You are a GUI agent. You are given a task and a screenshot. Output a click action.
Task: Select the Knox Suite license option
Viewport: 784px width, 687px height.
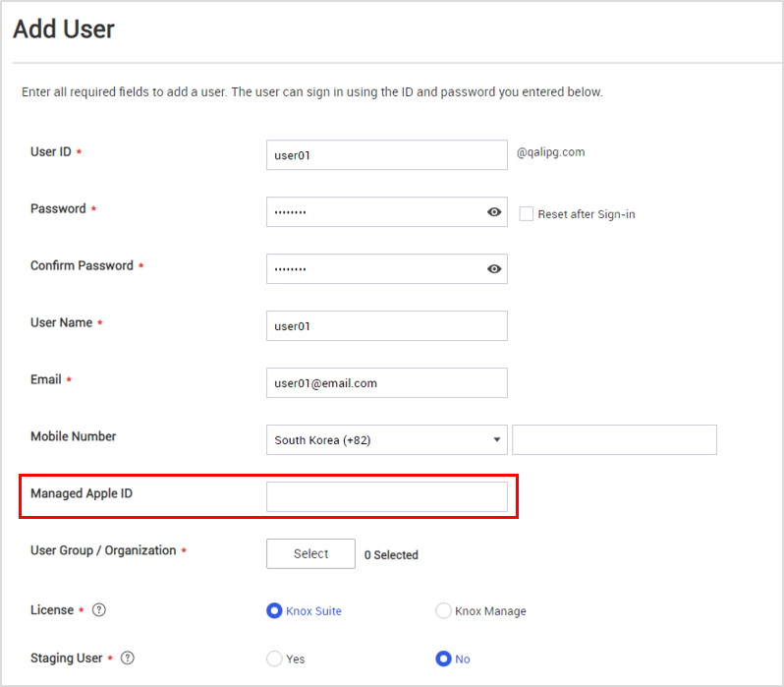[x=274, y=611]
